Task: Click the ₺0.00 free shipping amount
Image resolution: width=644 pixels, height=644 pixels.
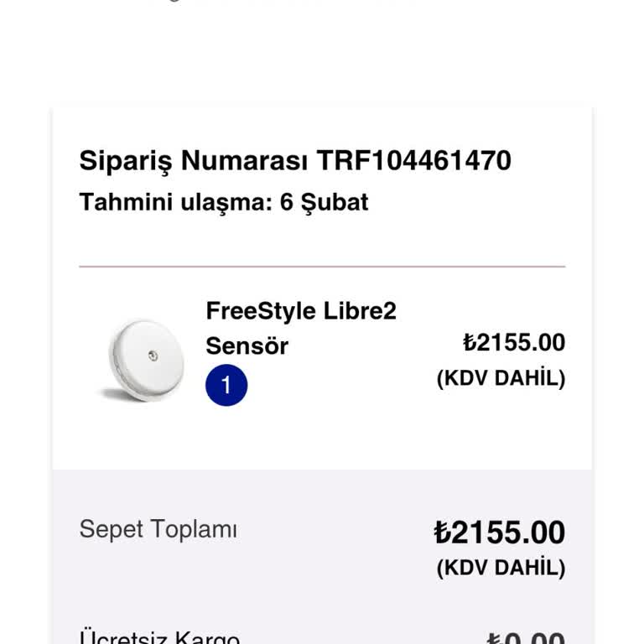Action: tap(526, 637)
